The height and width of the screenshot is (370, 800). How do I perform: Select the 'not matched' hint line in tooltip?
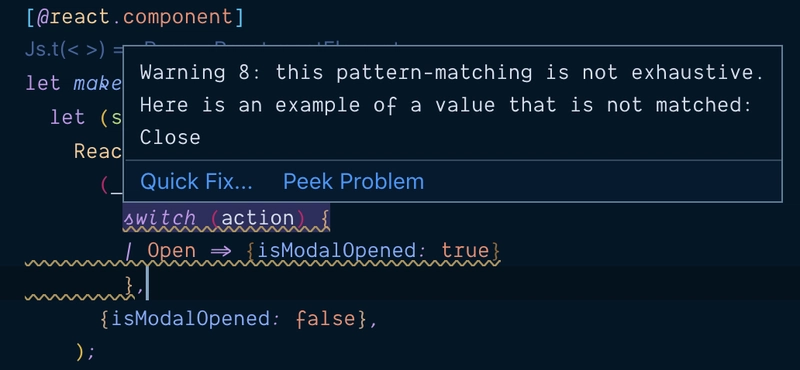point(446,105)
